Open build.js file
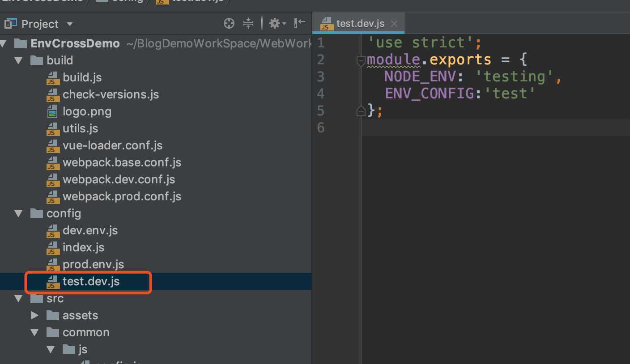The image size is (630, 364). [82, 77]
